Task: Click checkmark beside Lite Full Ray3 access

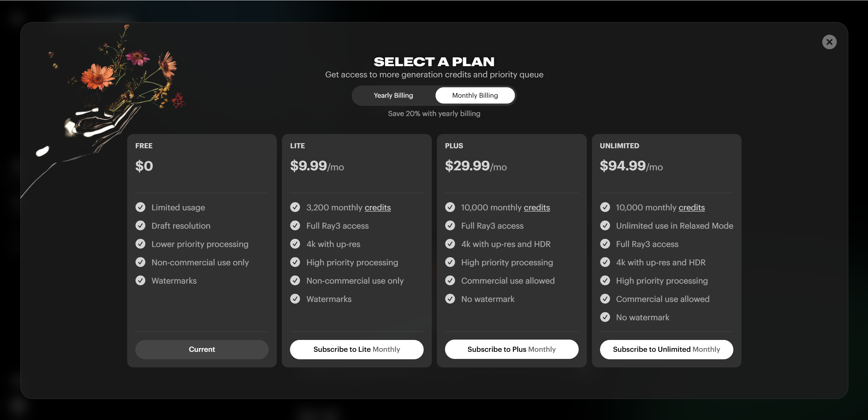Action: (295, 226)
